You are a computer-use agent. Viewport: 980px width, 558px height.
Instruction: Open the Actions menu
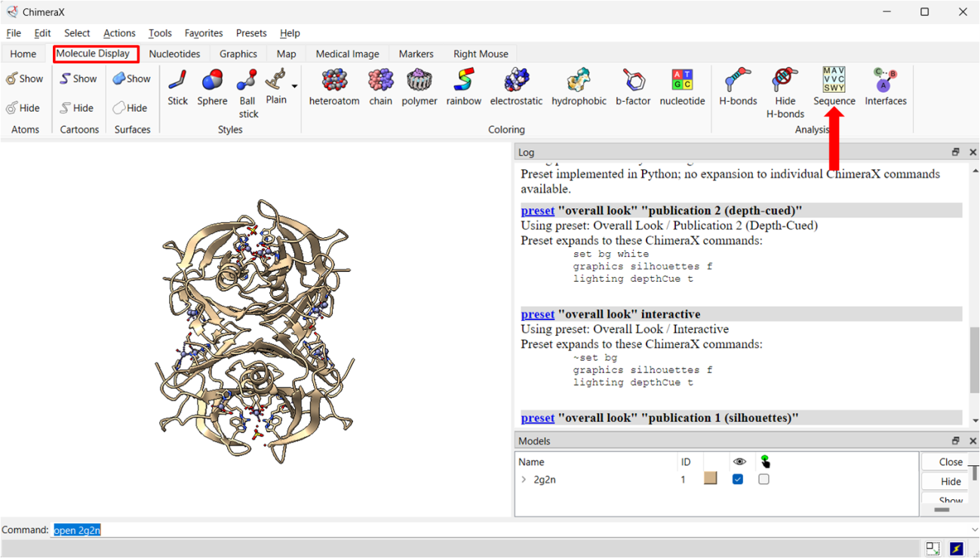pos(119,33)
